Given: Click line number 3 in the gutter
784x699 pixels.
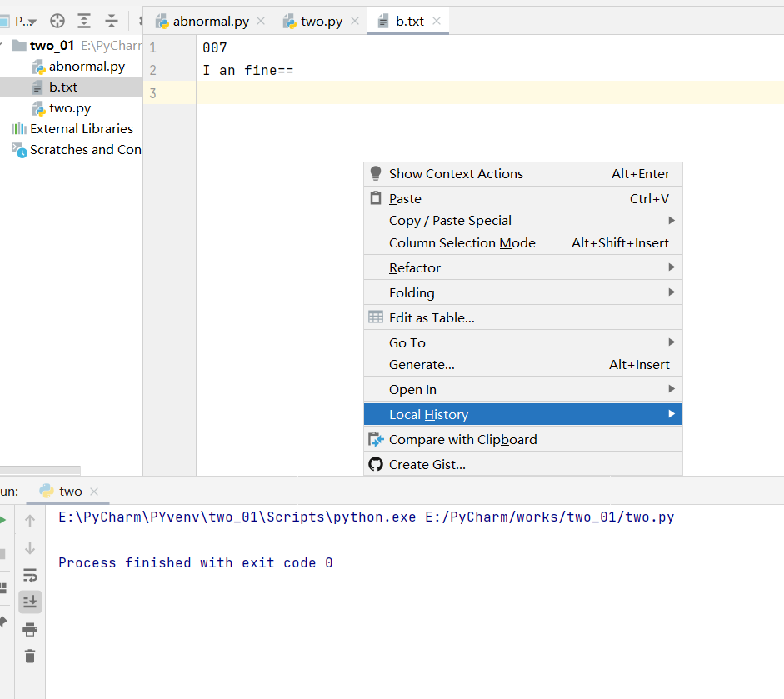Looking at the screenshot, I should (x=153, y=93).
